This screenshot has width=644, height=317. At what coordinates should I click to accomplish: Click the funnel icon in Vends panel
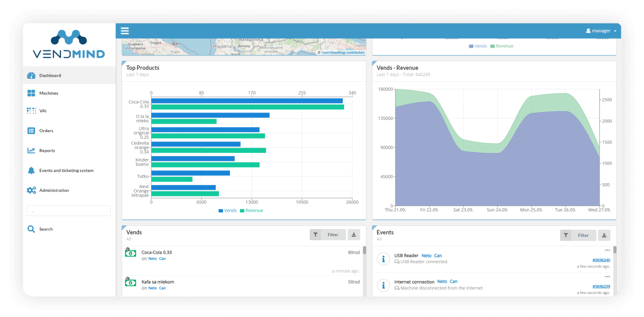(x=315, y=235)
